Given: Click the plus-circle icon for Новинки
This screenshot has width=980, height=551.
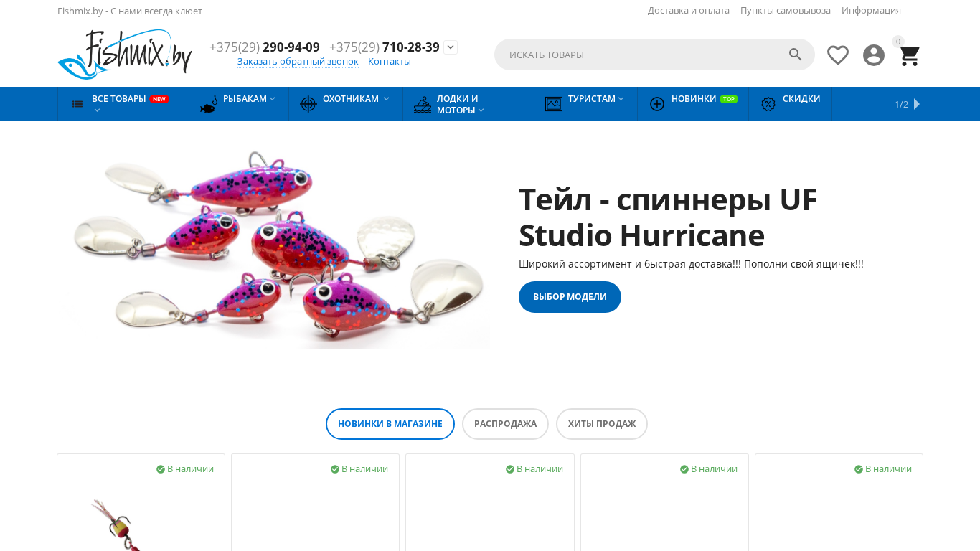Looking at the screenshot, I should pos(657,104).
